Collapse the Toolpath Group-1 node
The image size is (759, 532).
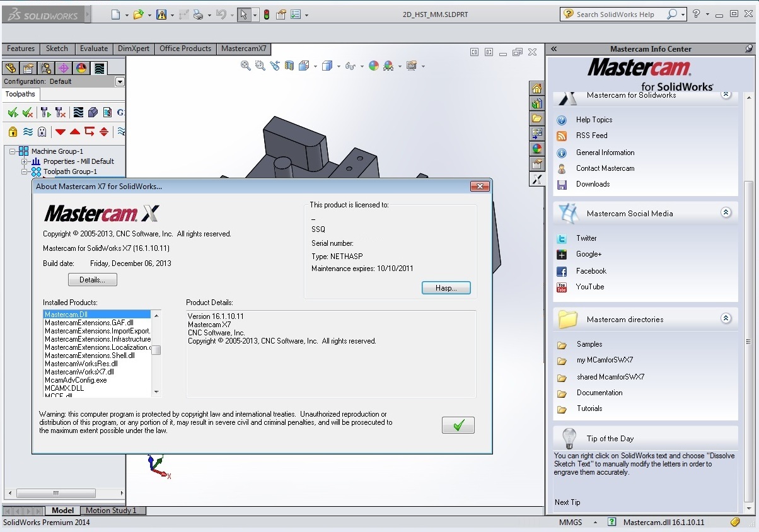pyautogui.click(x=25, y=171)
